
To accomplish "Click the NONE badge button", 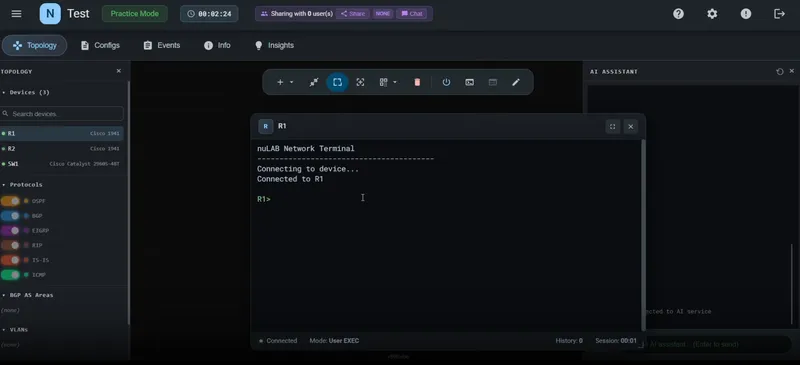I will click(383, 14).
